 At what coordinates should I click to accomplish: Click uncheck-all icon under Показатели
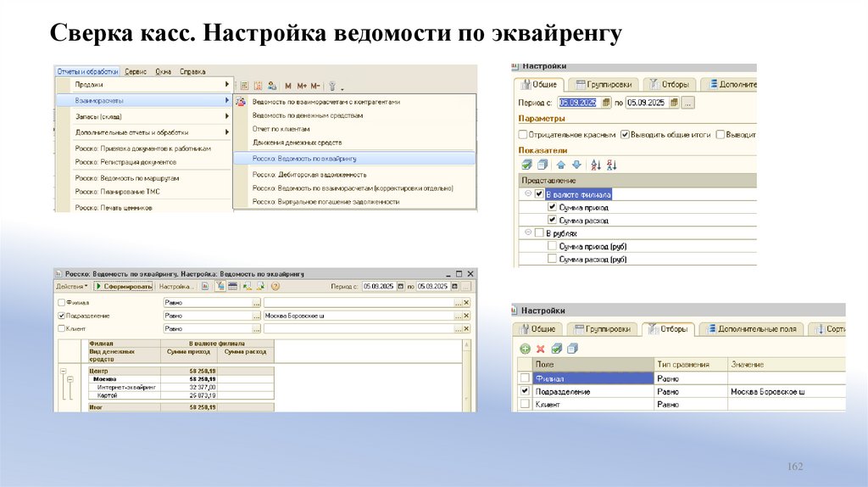pyautogui.click(x=542, y=165)
